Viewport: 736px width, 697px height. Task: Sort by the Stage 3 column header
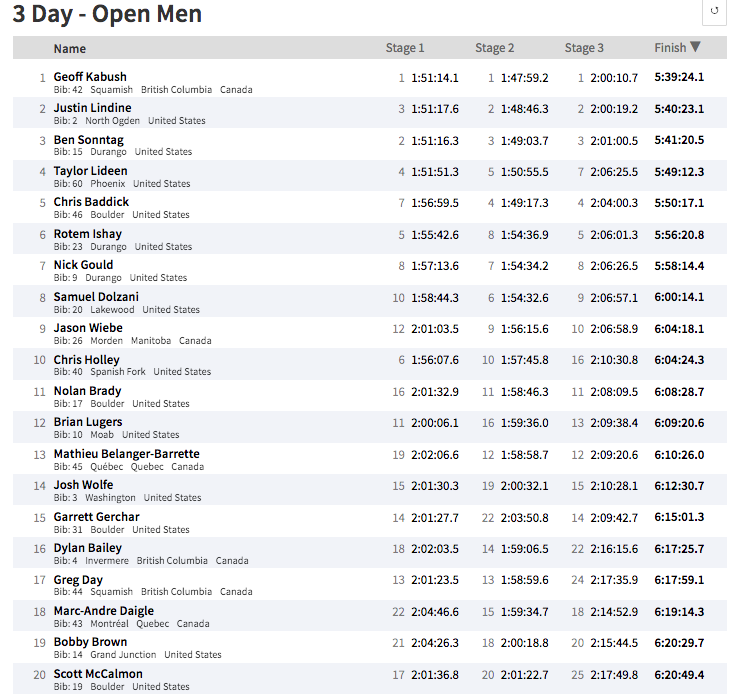[x=584, y=48]
